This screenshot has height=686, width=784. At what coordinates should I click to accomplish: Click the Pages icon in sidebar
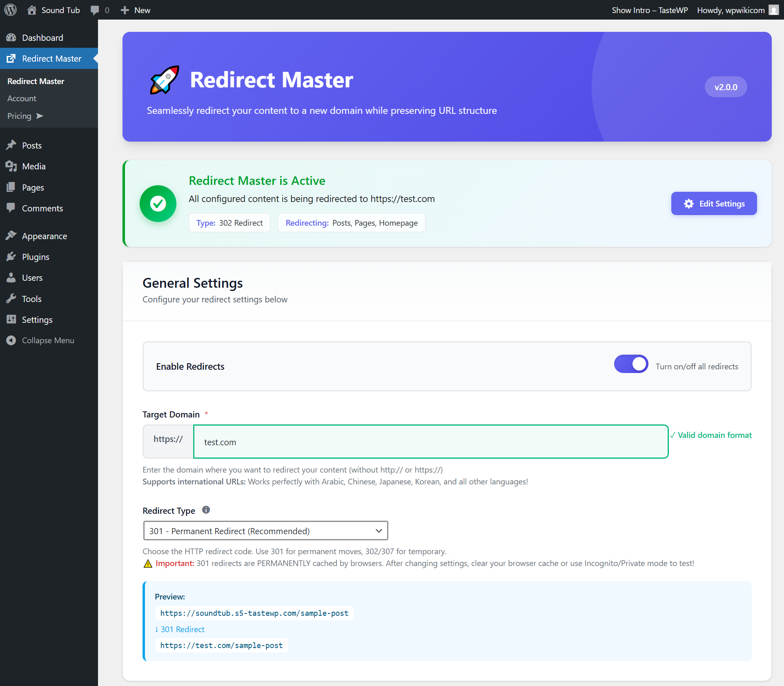point(11,187)
